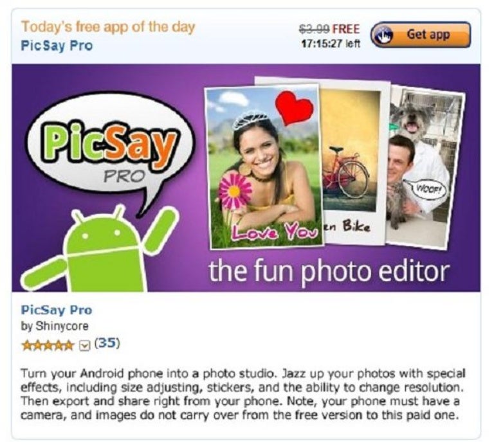Viewport: 494px width, 448px height.
Task: Click the fun photo editor banner text
Action: [x=329, y=273]
